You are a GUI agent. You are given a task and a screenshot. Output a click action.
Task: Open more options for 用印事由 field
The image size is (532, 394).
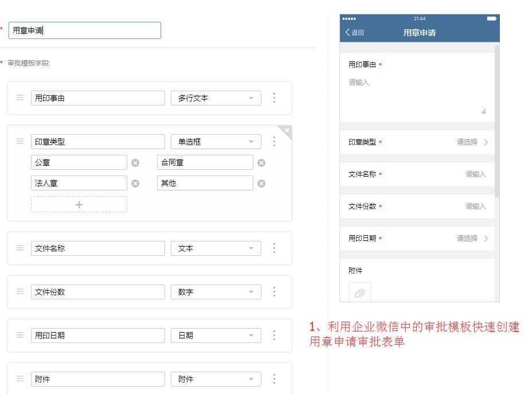coord(274,97)
